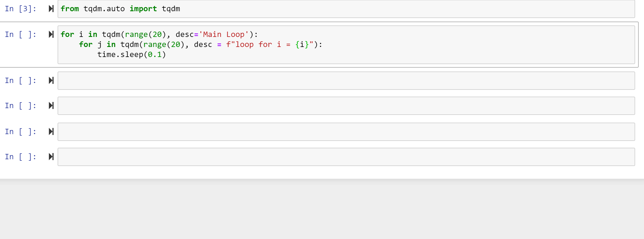Click inside the 'from tqdm.auto import tqdm' editor
This screenshot has width=644, height=239.
pyautogui.click(x=346, y=9)
